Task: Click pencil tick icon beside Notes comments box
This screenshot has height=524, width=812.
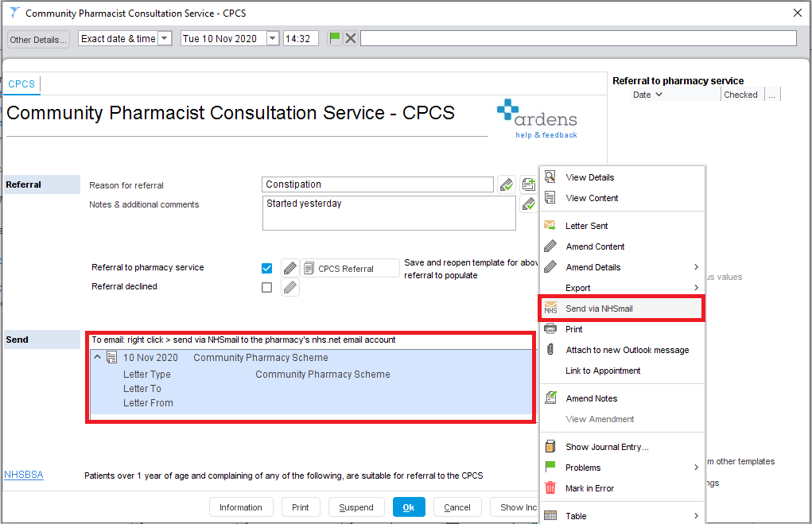Action: click(x=528, y=204)
